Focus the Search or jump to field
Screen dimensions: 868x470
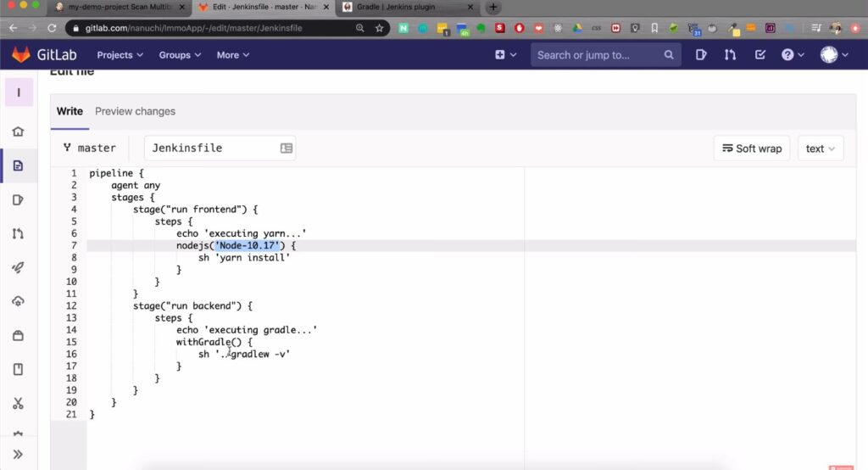point(605,55)
